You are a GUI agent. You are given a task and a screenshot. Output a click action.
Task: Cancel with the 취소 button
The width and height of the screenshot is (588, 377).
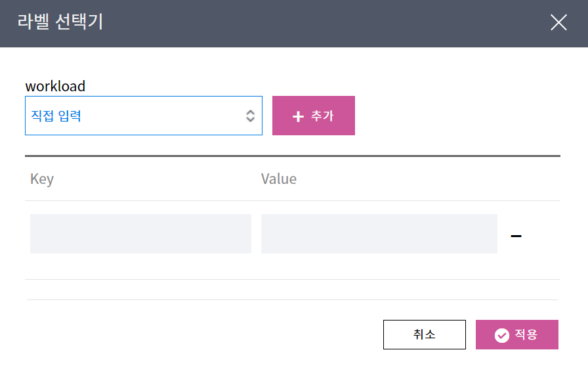point(424,334)
